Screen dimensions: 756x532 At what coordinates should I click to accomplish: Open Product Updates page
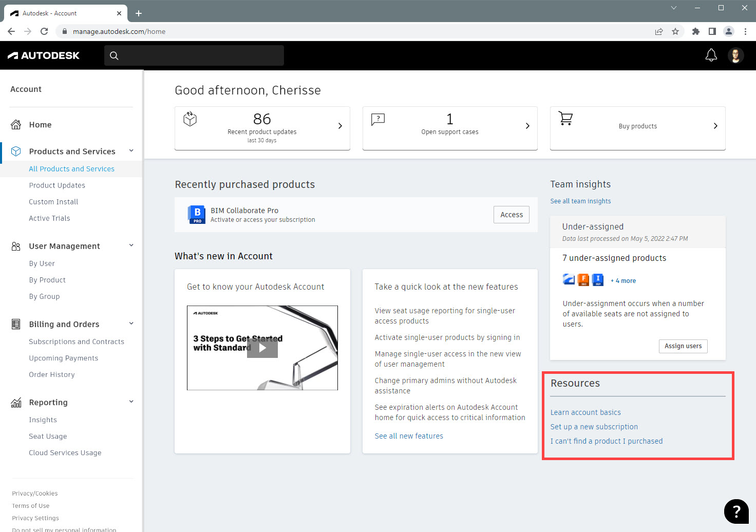click(x=57, y=185)
